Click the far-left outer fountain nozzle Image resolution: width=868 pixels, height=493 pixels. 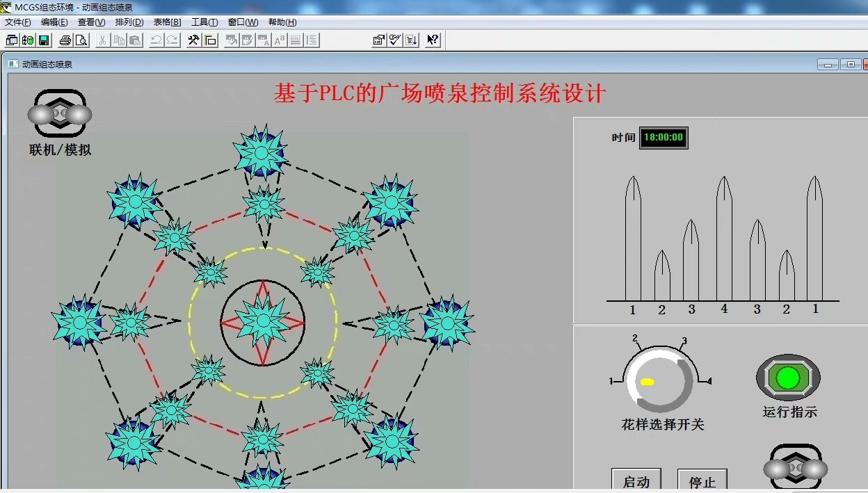click(79, 322)
